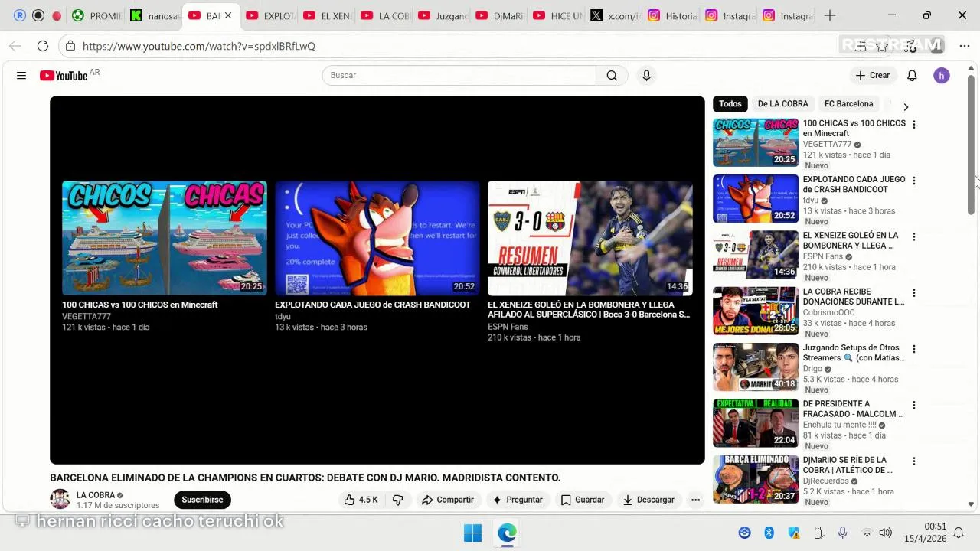Open end-screen Crash Bandicoot video card
Viewport: 980px width, 551px height.
click(x=377, y=256)
